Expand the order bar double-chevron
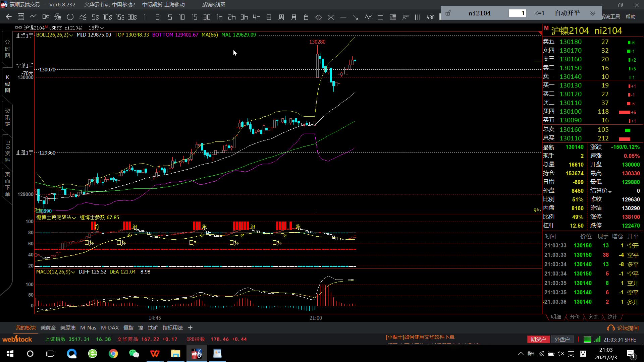This screenshot has width=644, height=362. 593,13
